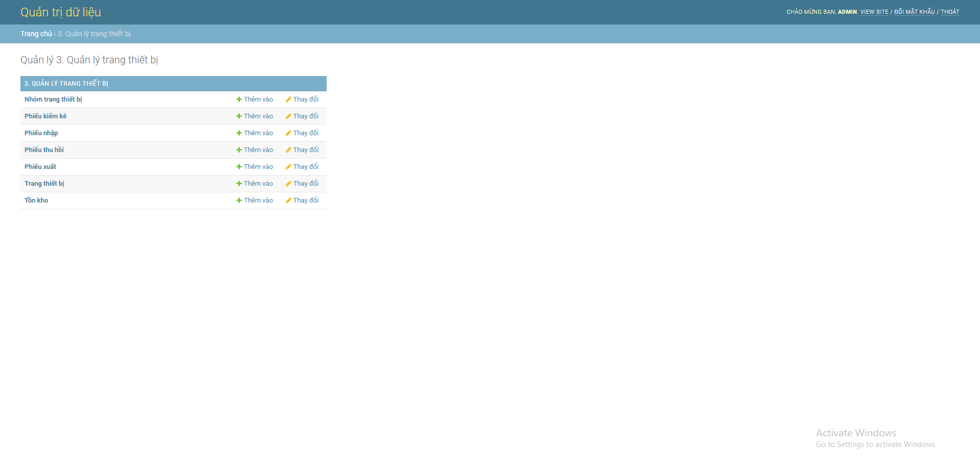
Task: Select the pencil icon next to Trang thiết bị
Action: click(288, 183)
